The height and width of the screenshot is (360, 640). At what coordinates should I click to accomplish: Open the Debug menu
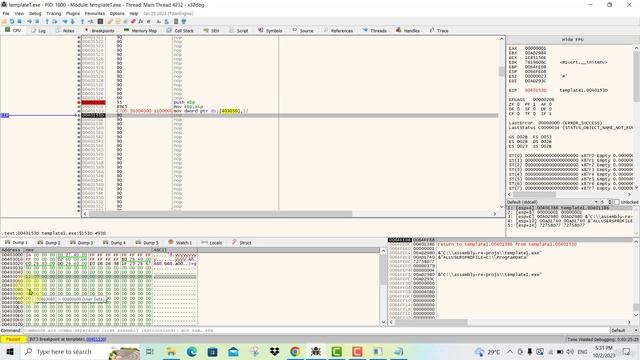tap(35, 13)
